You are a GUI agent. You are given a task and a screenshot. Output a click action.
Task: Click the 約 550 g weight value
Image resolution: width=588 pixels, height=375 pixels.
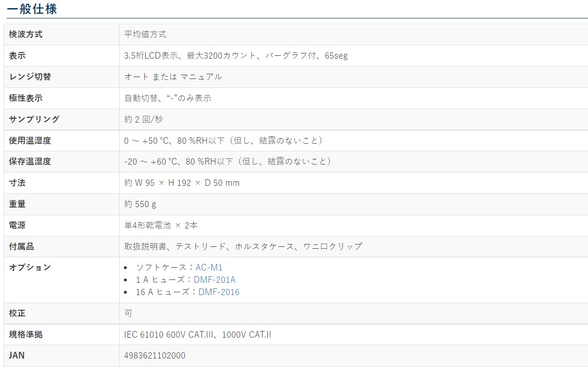(x=140, y=204)
